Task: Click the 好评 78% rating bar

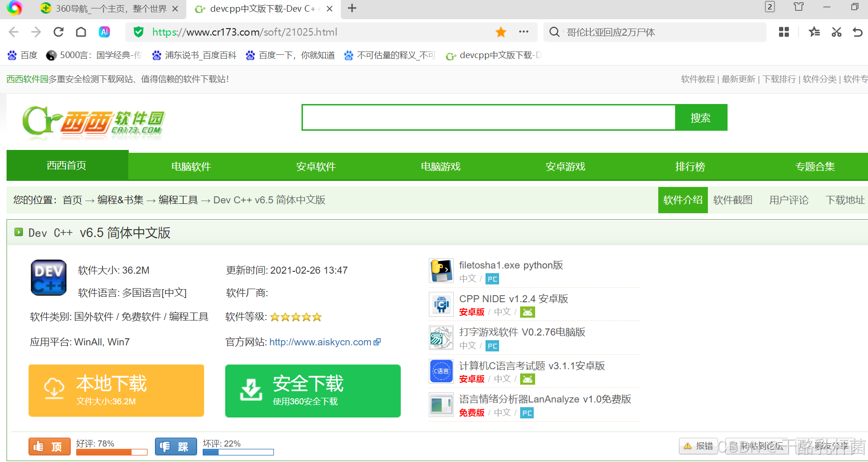Action: (x=112, y=452)
